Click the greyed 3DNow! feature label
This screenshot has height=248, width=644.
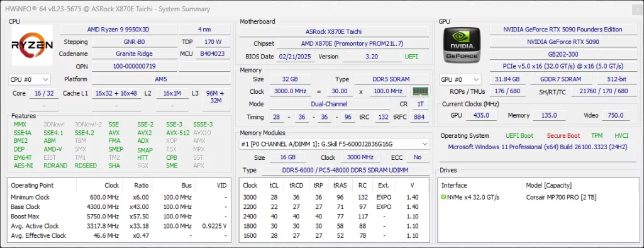(54, 124)
